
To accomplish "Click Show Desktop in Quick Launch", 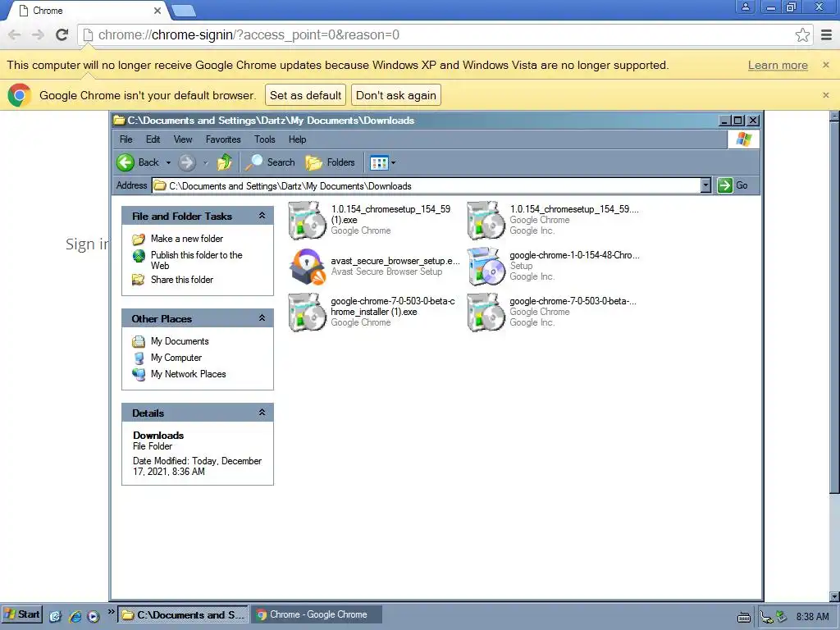I will pos(56,616).
